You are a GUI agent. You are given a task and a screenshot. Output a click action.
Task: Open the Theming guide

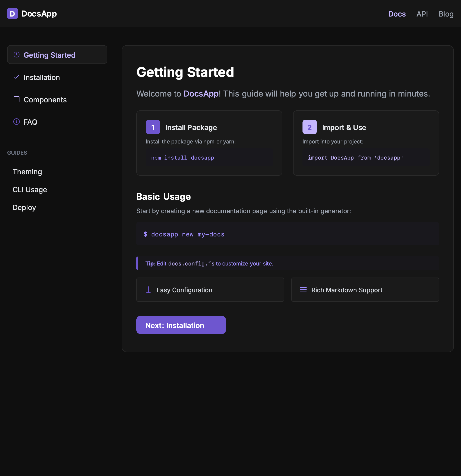[27, 172]
